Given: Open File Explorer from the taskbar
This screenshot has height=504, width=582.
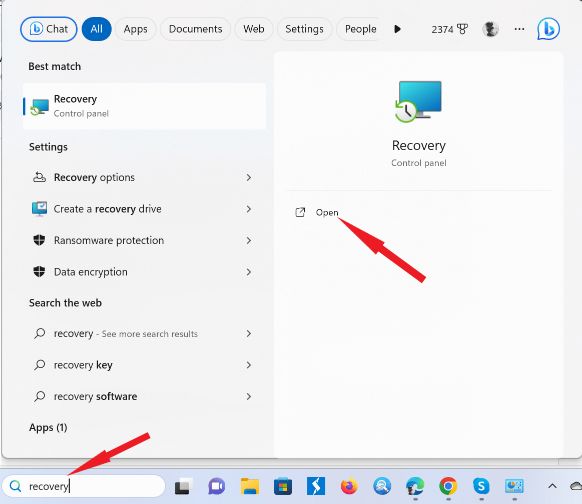Looking at the screenshot, I should 250,486.
